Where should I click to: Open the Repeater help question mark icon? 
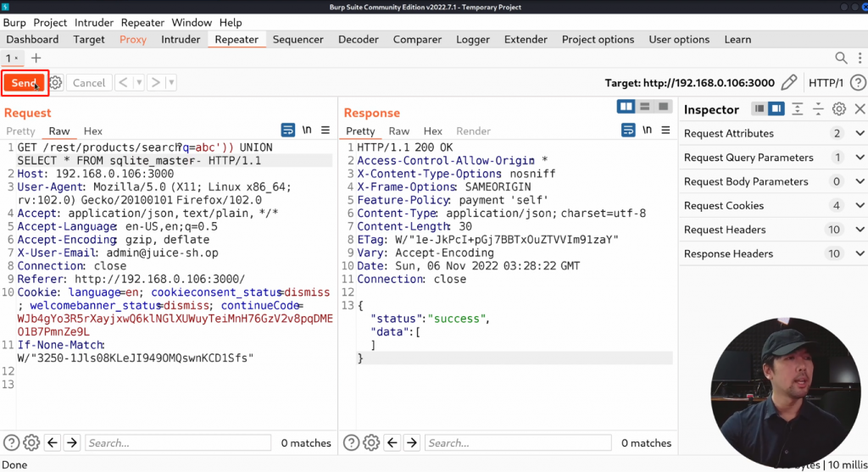pos(858,83)
